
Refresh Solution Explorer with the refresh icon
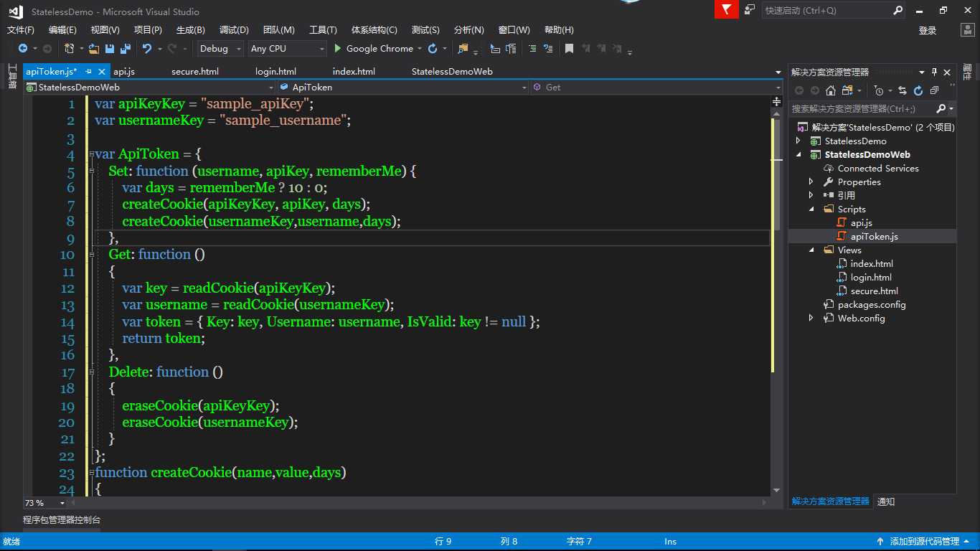(918, 90)
